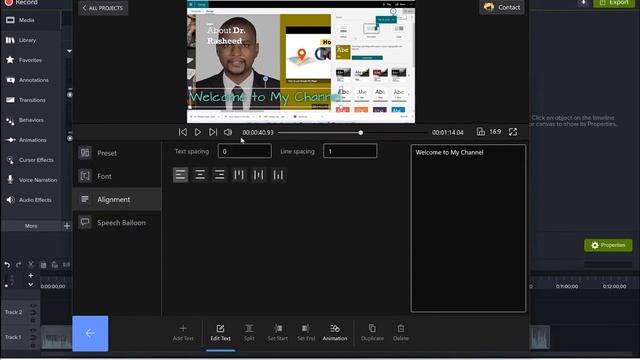The height and width of the screenshot is (360, 640).
Task: Click the redo icon
Action: (x=19, y=264)
